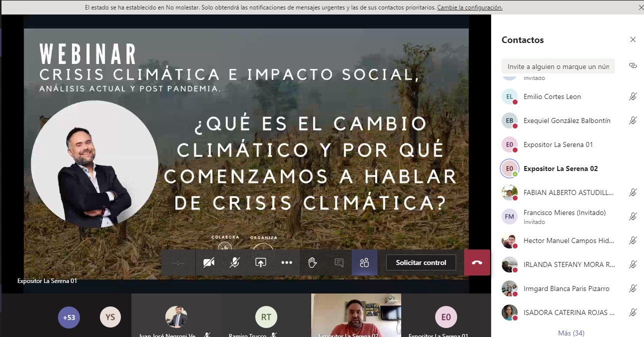Image resolution: width=644 pixels, height=337 pixels.
Task: Open the share screen tray
Action: (x=261, y=262)
